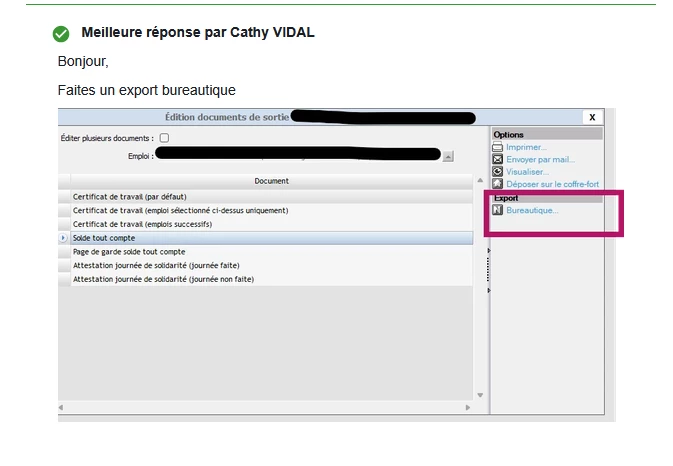Click the 'Document' column header
673x466 pixels.
[271, 181]
